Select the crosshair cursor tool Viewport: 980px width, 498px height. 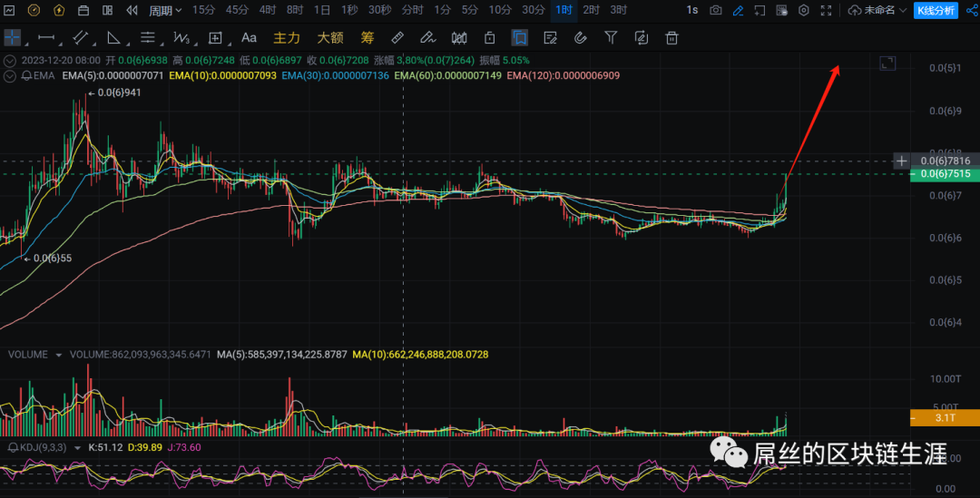[13, 38]
